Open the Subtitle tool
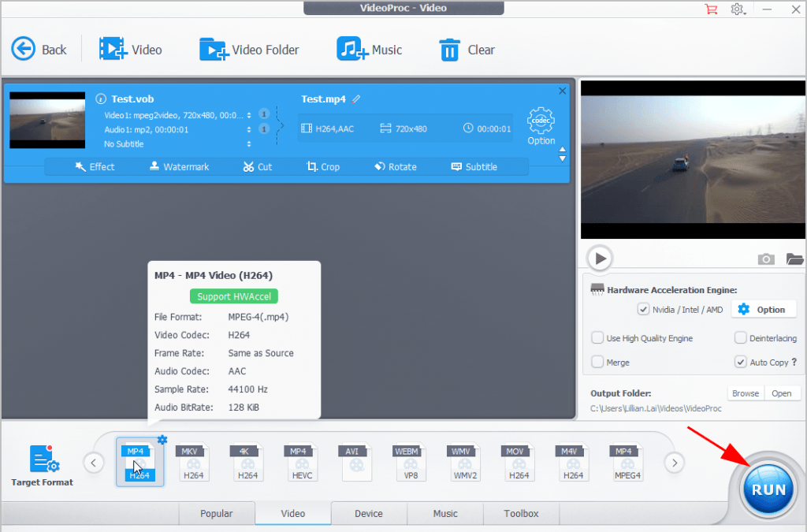 pyautogui.click(x=474, y=167)
